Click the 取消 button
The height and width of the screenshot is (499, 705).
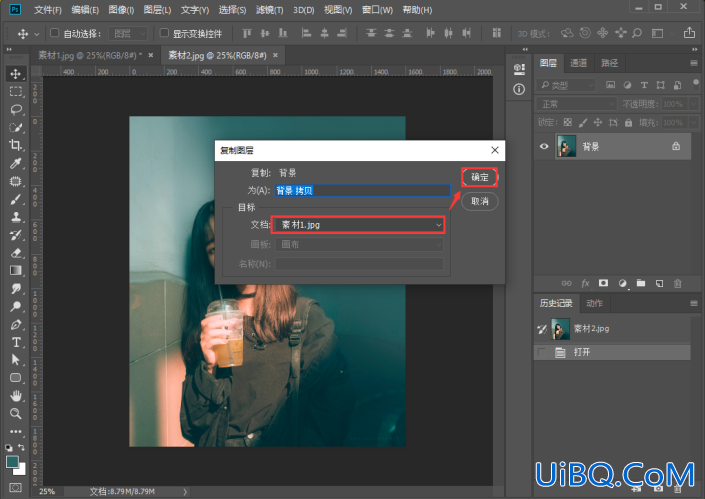tap(479, 201)
